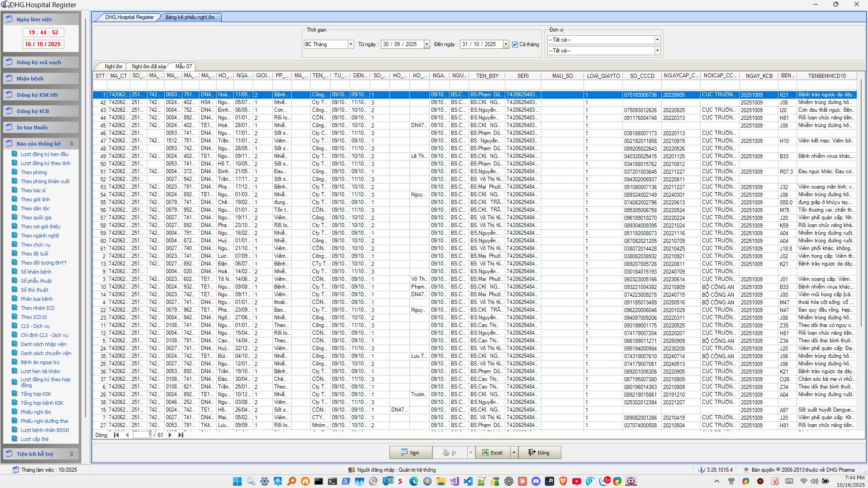This screenshot has height=488, width=868.
Task: Open the Ngày làm việc panel icon
Action: (9, 19)
